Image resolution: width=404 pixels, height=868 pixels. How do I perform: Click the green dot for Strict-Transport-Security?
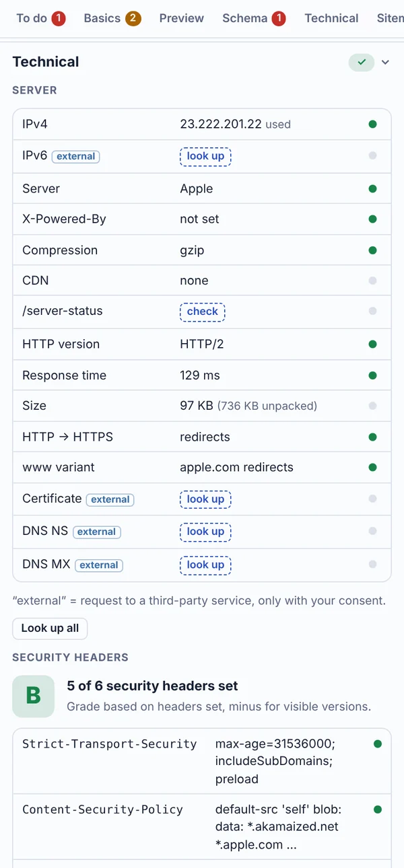[378, 744]
